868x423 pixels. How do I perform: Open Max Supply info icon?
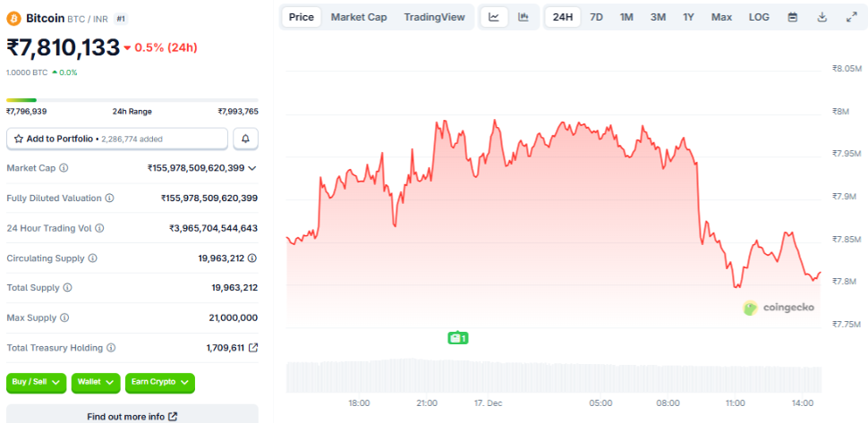tap(64, 318)
